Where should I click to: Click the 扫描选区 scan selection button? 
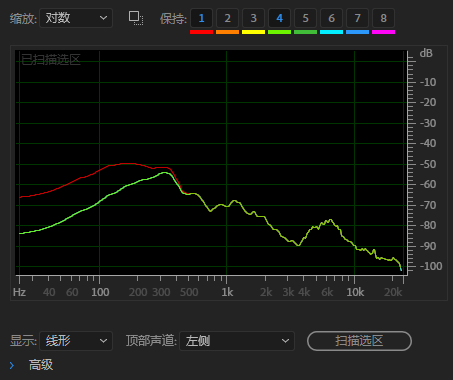click(359, 341)
